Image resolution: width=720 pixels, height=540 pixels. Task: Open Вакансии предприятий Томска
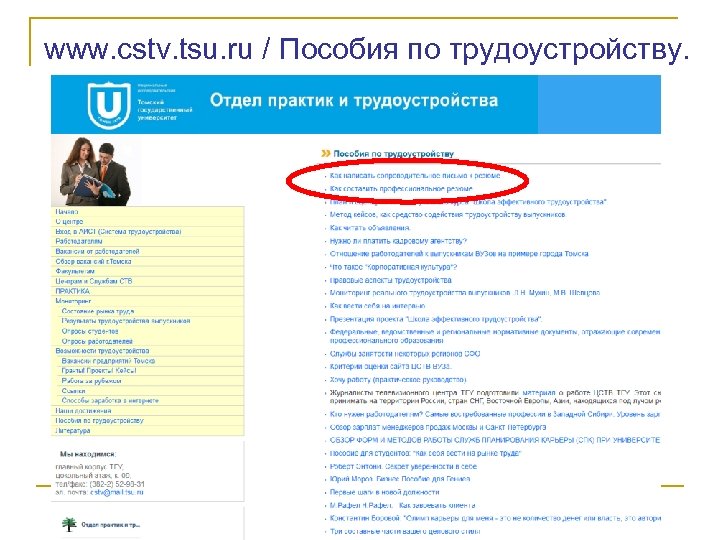[x=108, y=360]
